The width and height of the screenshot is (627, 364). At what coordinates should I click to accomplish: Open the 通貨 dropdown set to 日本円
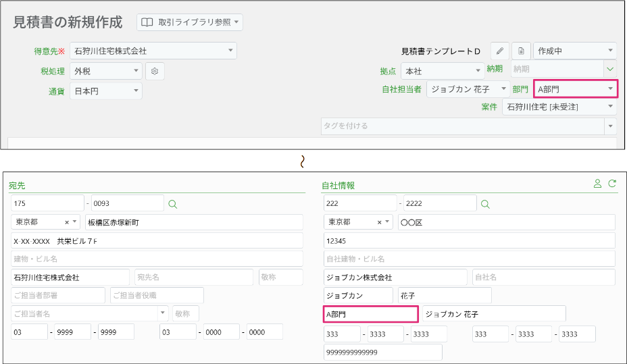pos(106,91)
